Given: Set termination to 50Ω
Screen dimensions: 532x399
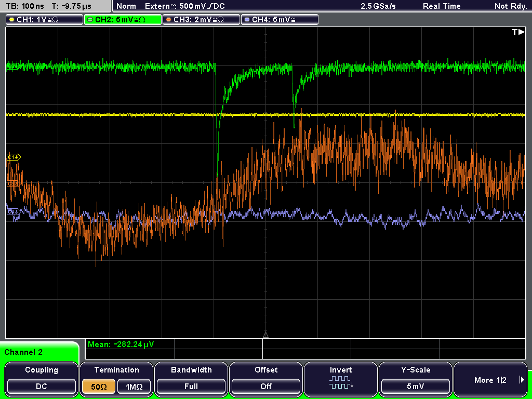Looking at the screenshot, I should (99, 387).
